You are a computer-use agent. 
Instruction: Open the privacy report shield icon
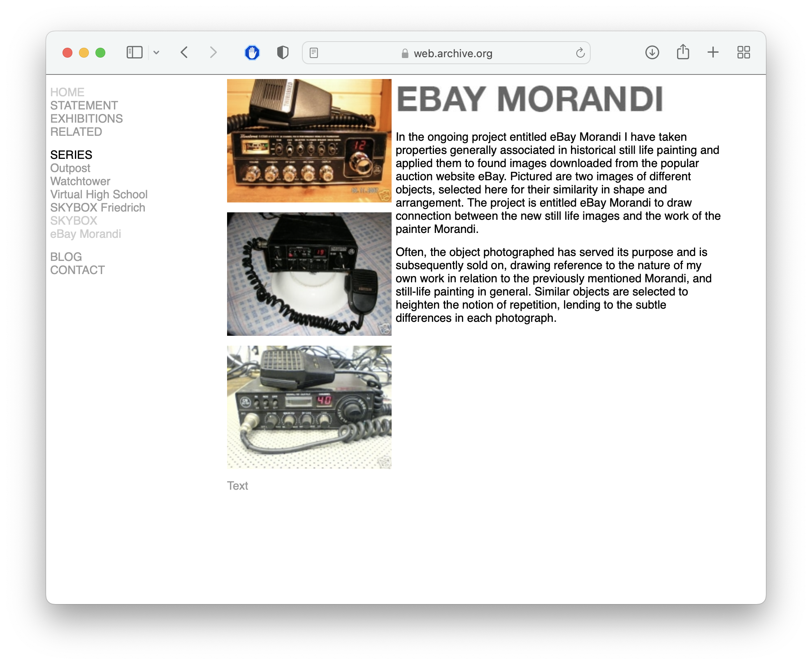click(x=283, y=53)
